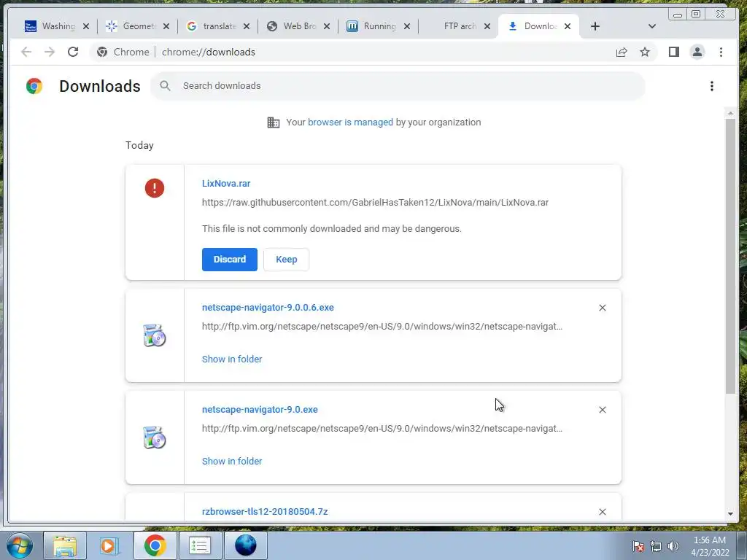The height and width of the screenshot is (560, 747).
Task: Click the network tray icon
Action: click(x=656, y=546)
